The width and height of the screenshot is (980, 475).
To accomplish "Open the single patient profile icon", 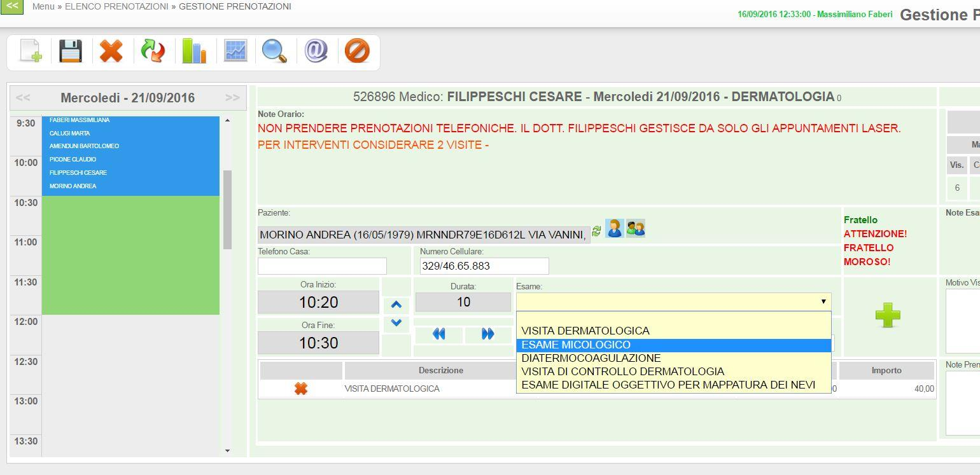I will [x=615, y=228].
